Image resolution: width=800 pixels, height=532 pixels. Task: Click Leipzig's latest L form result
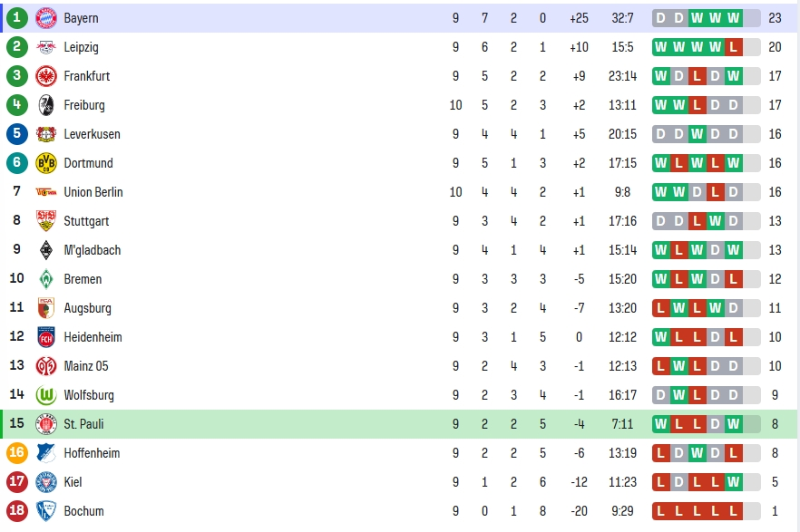[733, 47]
